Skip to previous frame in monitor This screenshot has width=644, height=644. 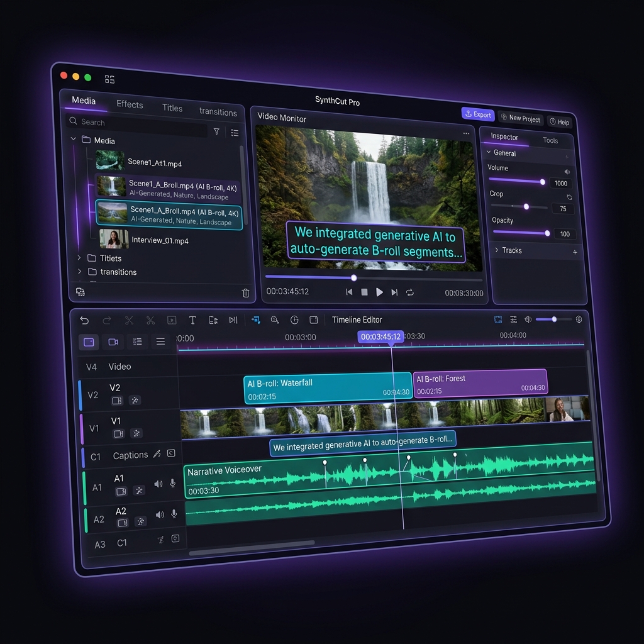coord(349,292)
